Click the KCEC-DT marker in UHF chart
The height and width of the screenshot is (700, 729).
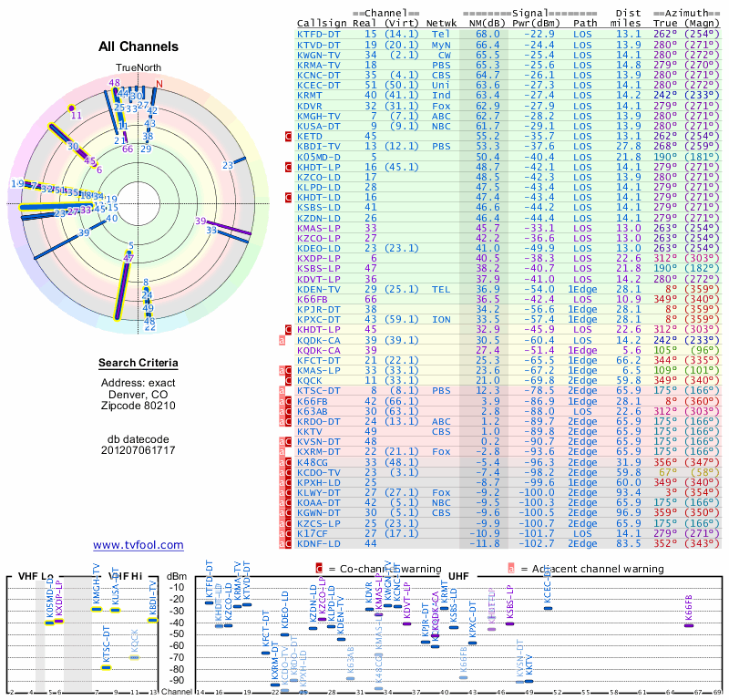pos(548,608)
